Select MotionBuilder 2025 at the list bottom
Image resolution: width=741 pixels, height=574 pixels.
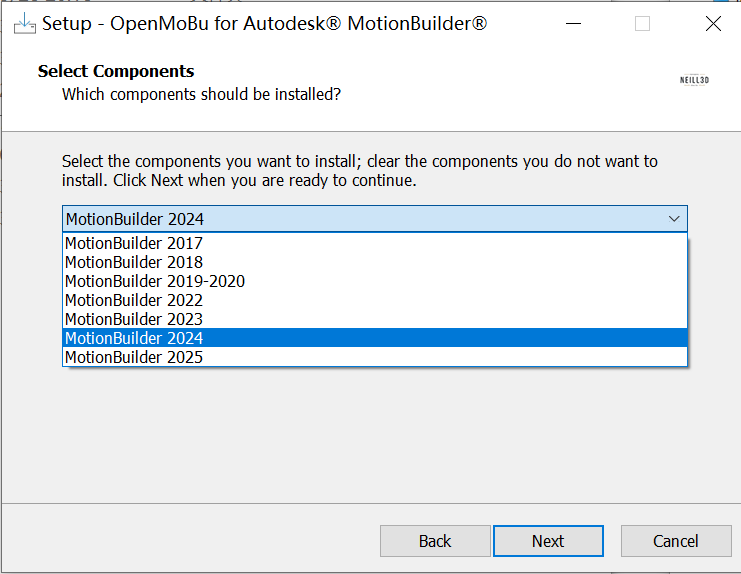pos(134,357)
